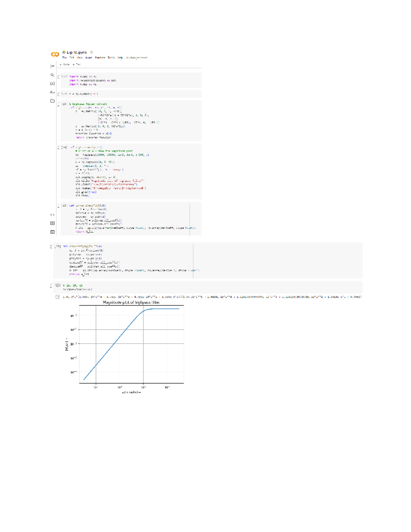Image resolution: width=411 pixels, height=532 pixels.
Task: Open the File menu
Action: pos(64,58)
